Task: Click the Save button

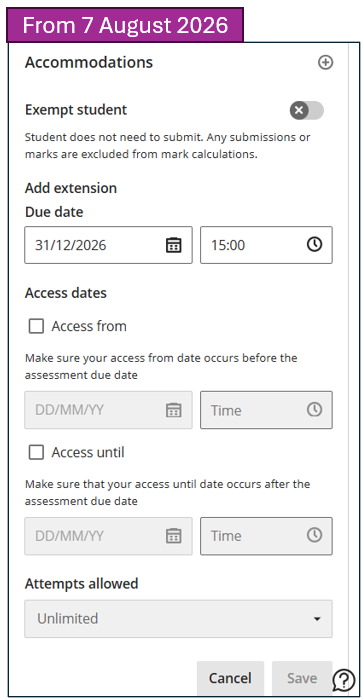Action: tap(302, 678)
